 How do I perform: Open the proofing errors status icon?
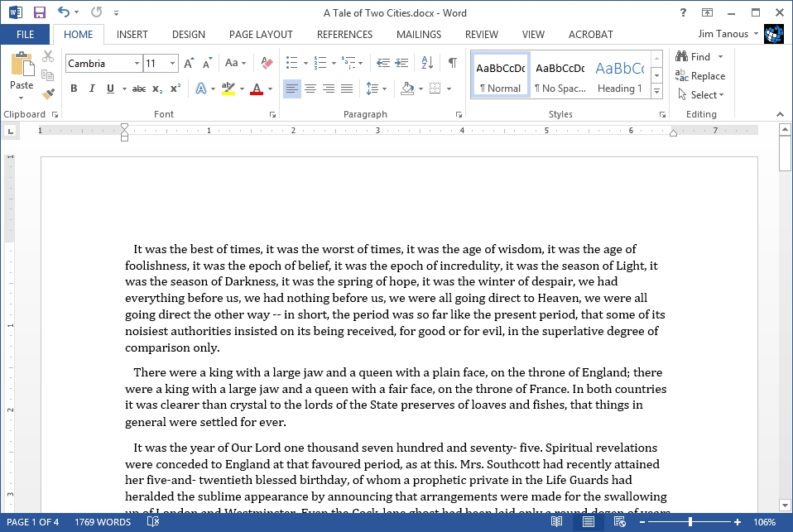[x=153, y=522]
